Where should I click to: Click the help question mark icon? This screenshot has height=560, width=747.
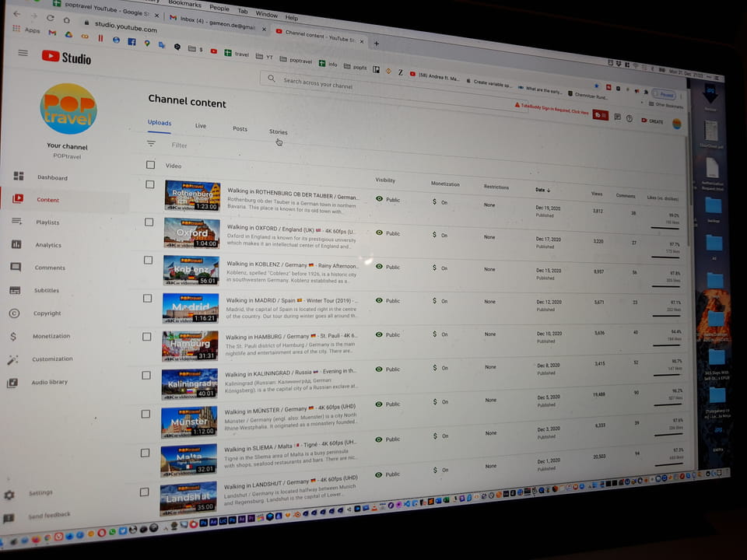(629, 118)
